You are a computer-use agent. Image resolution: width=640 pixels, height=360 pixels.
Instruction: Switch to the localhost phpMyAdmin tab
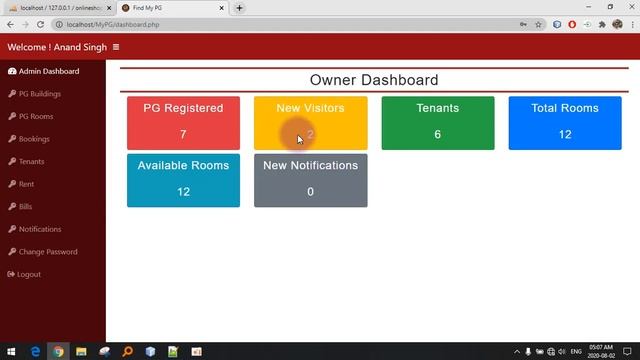pyautogui.click(x=60, y=8)
